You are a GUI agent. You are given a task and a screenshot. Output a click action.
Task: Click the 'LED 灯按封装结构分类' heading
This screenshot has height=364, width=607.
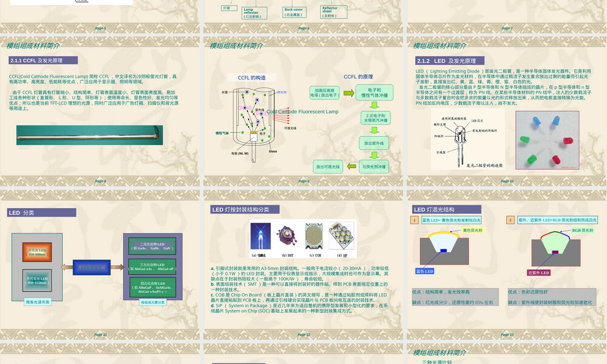click(245, 209)
